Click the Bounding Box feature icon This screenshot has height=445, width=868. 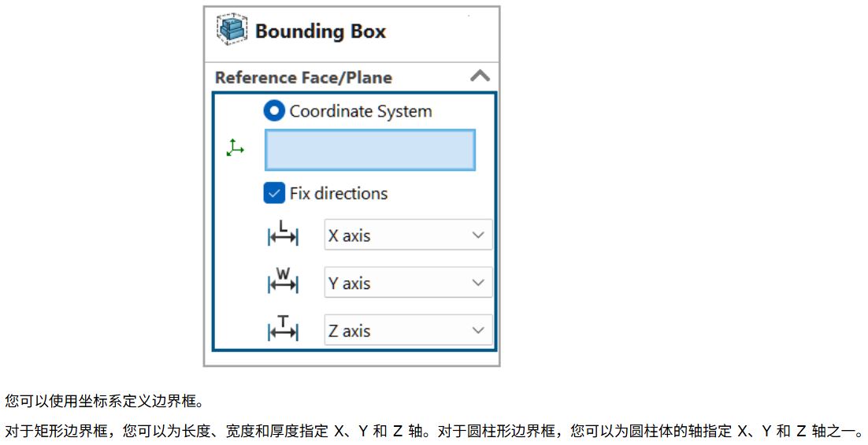pos(232,32)
